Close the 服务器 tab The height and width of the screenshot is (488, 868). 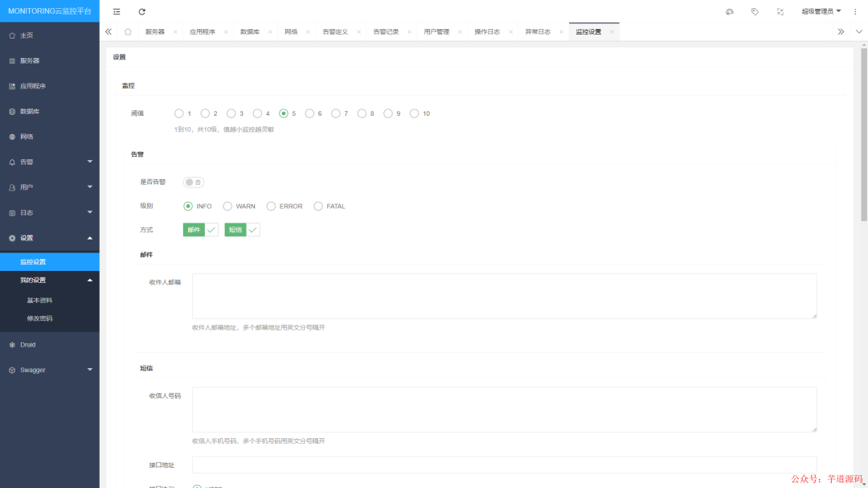175,32
